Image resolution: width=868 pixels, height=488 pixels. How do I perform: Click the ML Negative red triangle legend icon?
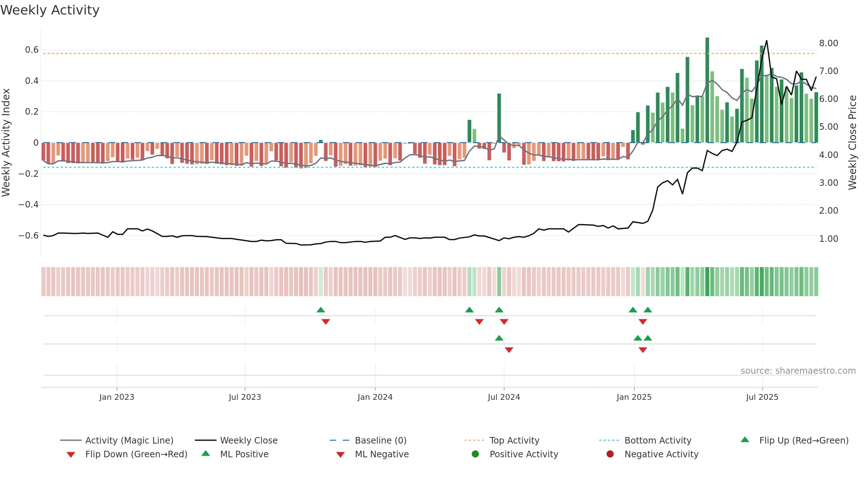[340, 455]
